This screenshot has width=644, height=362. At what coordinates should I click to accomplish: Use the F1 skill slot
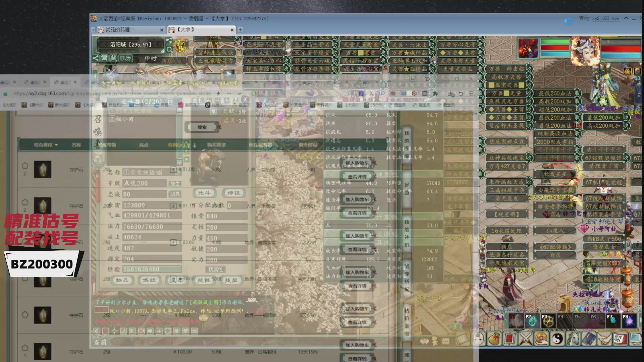[516, 321]
